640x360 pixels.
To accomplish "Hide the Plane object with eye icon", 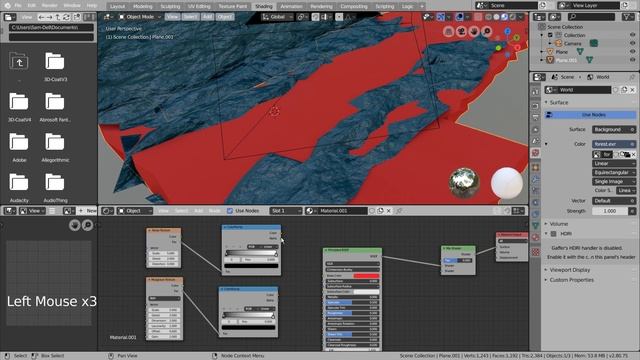I will pos(632,51).
